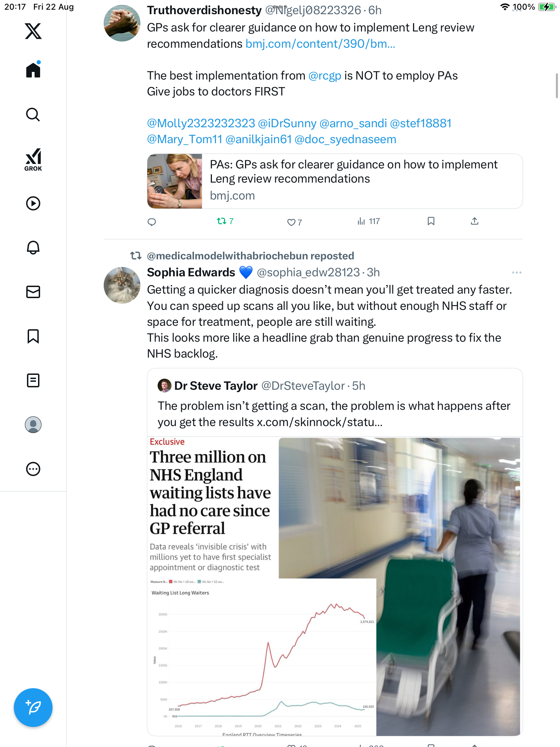The height and width of the screenshot is (747, 560).
Task: Like the Truthoverdishonesty post
Action: (x=295, y=222)
